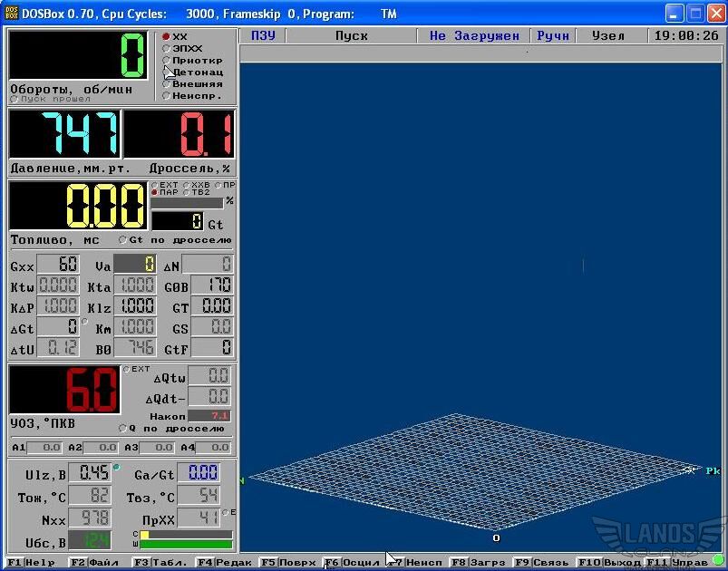Select the ЭПХХ mode radio button
Screen dimensions: 728x571
166,48
